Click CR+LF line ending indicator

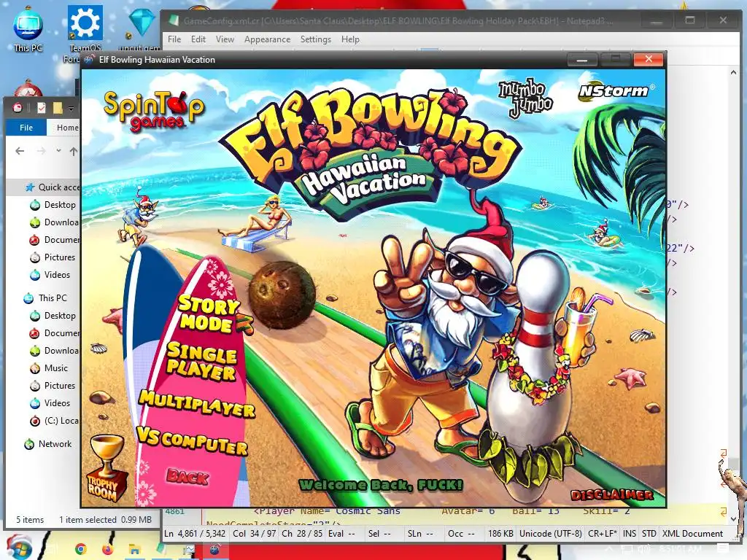point(603,533)
